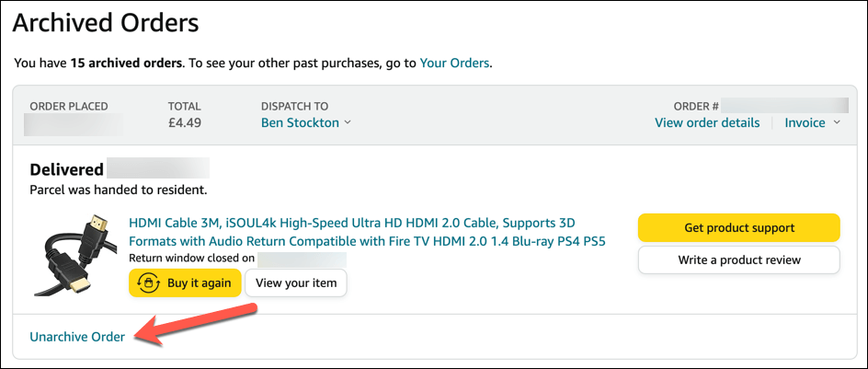Click the Delivered status text

[64, 170]
